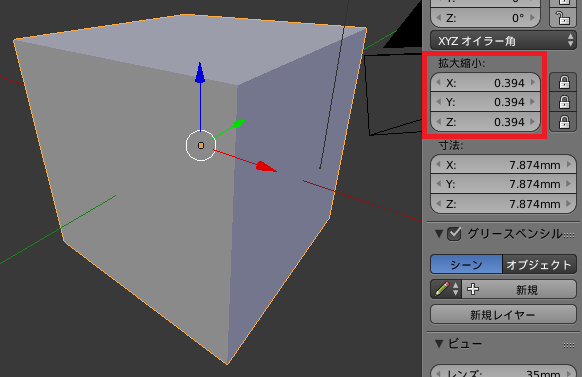Image resolution: width=582 pixels, height=377 pixels.
Task: Click the Dimensions Y field 7.874mm
Action: click(x=503, y=184)
